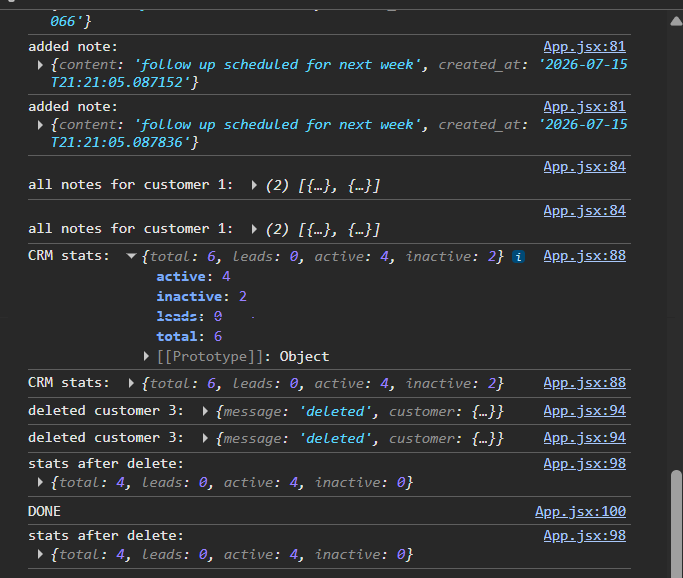Click the DONE log message
Screen dimensions: 683x578
44,511
